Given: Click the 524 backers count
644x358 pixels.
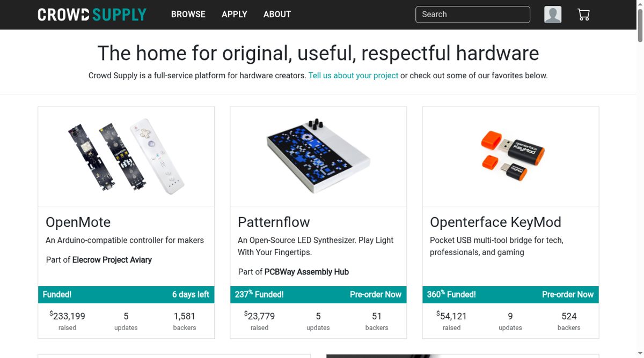Looking at the screenshot, I should coord(569,316).
